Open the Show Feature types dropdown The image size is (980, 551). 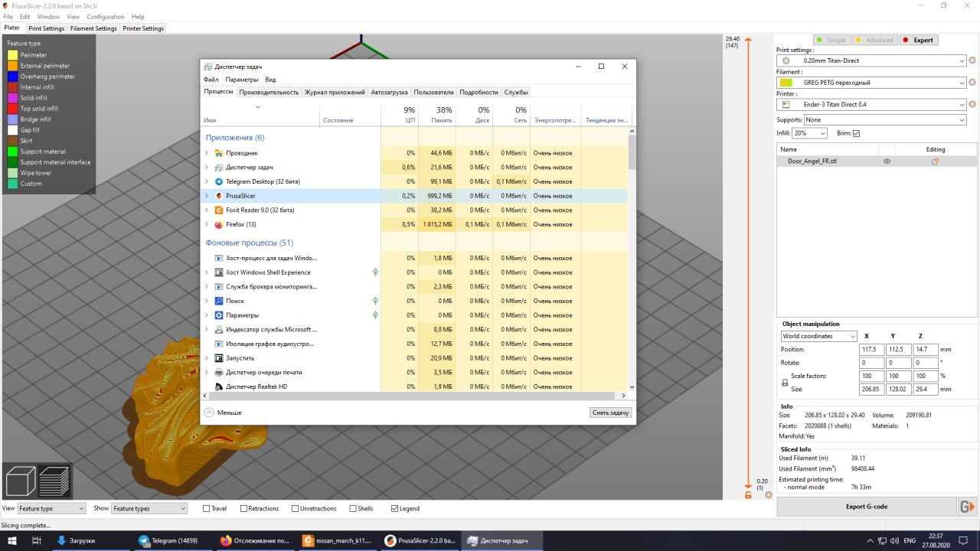pos(149,508)
